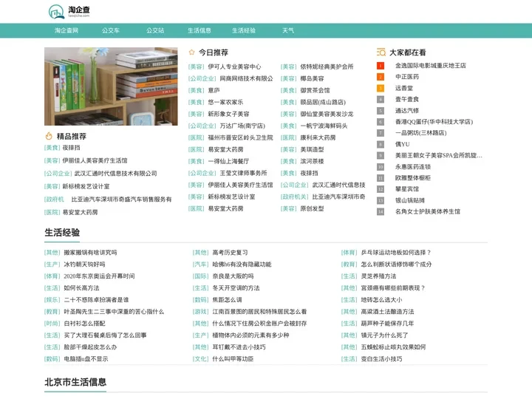Open article 电脑插u盘不显示
The image size is (532, 399).
point(86,359)
